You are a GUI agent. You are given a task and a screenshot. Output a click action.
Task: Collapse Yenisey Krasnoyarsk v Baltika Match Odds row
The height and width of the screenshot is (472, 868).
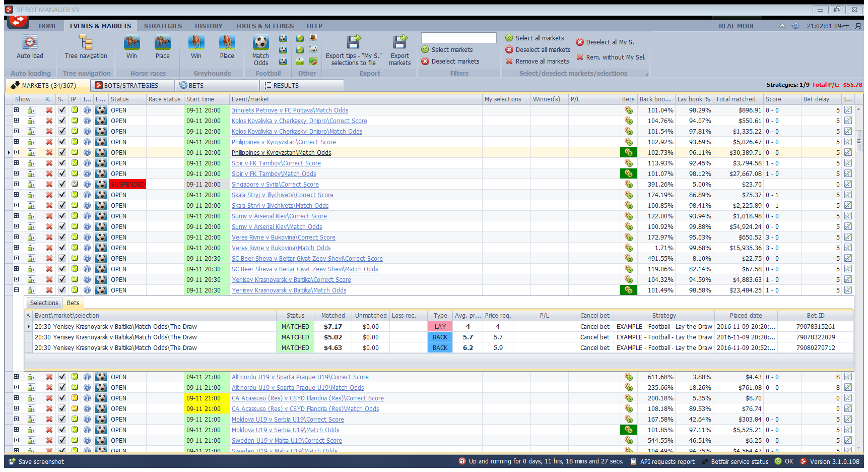click(x=16, y=290)
